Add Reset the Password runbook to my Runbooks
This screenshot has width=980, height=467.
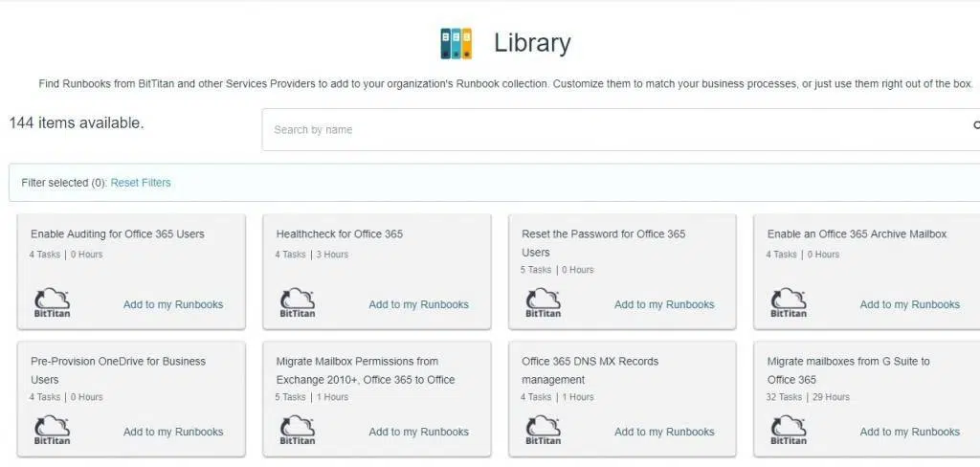click(664, 304)
